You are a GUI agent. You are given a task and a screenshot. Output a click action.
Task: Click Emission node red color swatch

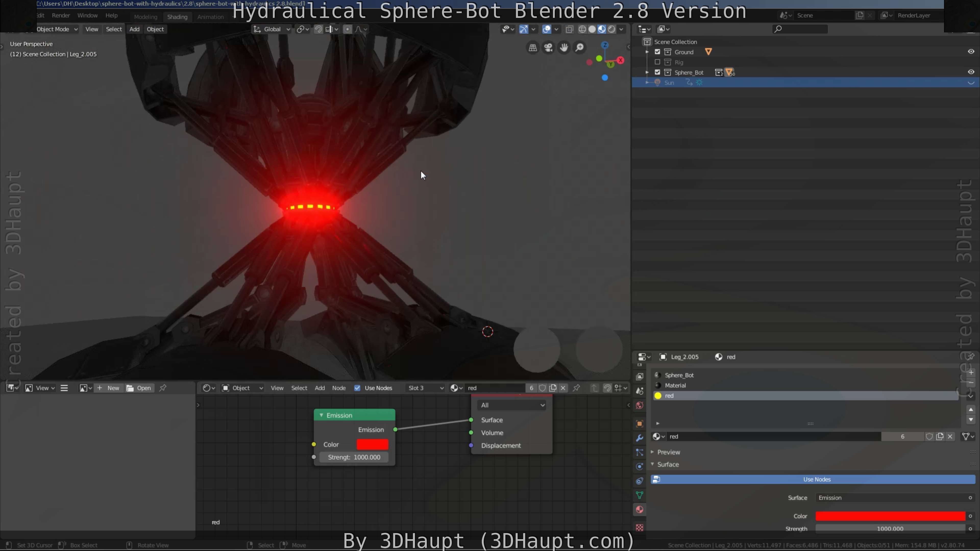372,445
